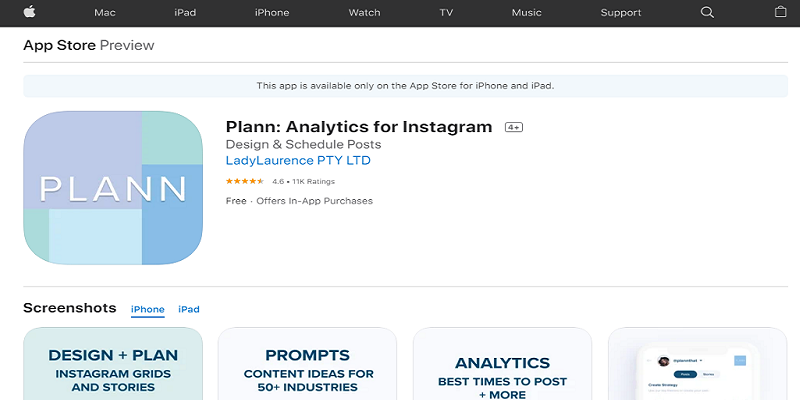Click the PLANN app icon
Viewport: 800px width, 400px height.
click(x=113, y=188)
